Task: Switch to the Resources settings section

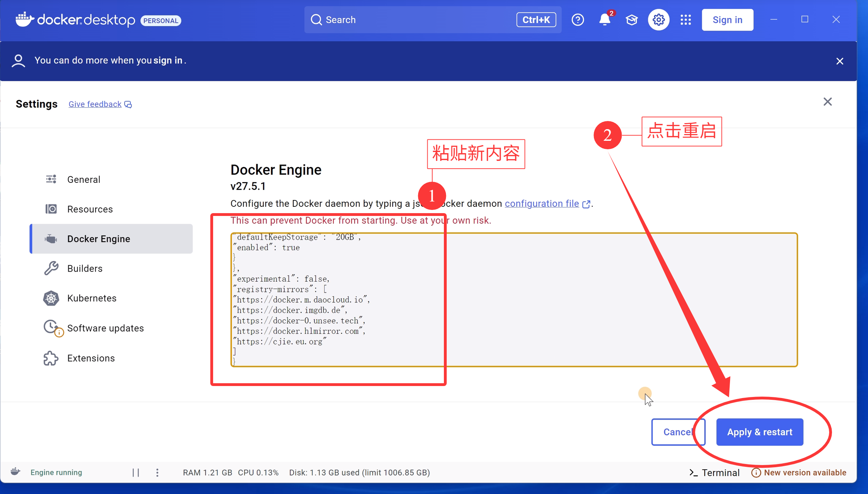Action: coord(90,209)
